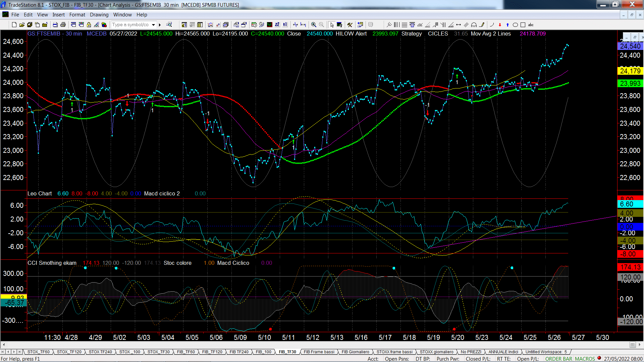Insert a red down arrow
644x362 pixels.
tap(500, 25)
